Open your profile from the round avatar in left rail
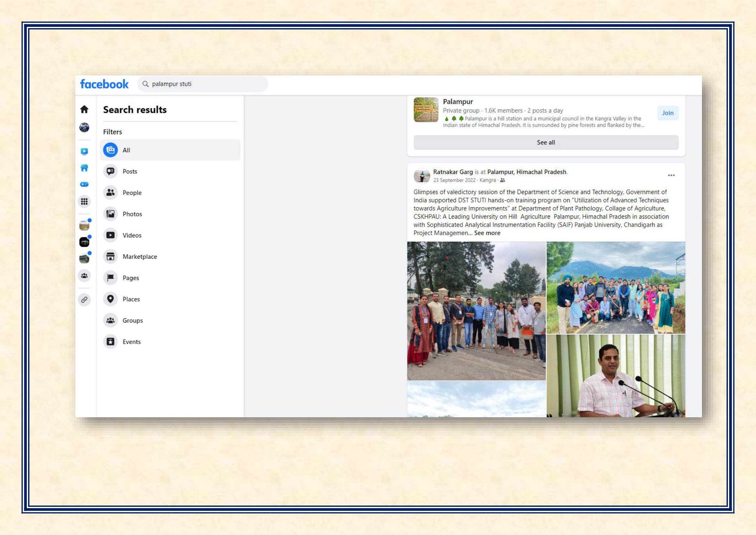The width and height of the screenshot is (756, 535). (84, 127)
